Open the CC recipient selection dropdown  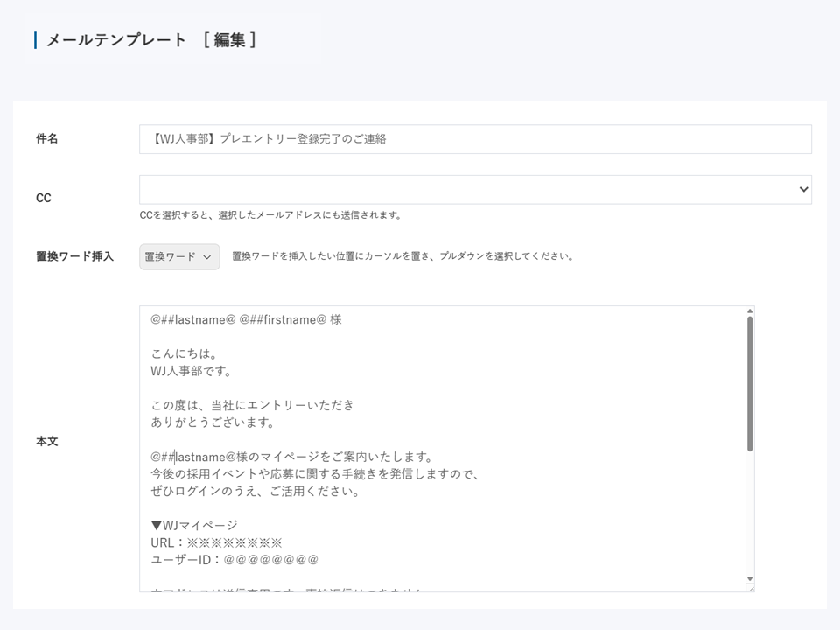point(477,189)
